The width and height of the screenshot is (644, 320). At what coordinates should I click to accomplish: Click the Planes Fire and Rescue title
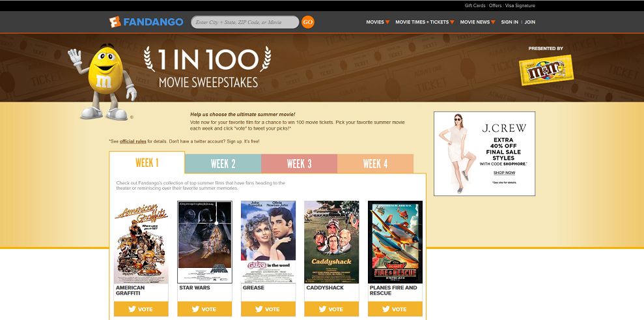pyautogui.click(x=393, y=291)
